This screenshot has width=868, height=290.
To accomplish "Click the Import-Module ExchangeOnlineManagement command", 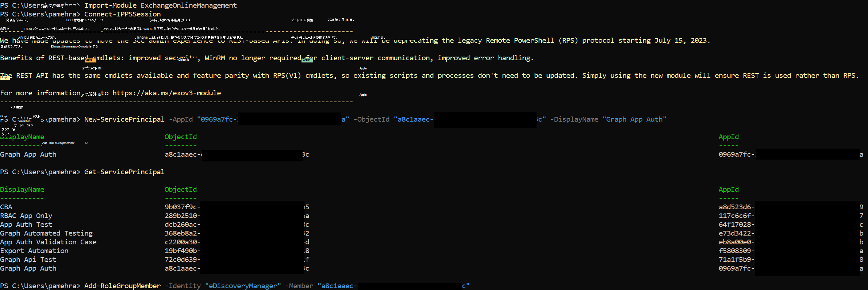I will pos(161,5).
